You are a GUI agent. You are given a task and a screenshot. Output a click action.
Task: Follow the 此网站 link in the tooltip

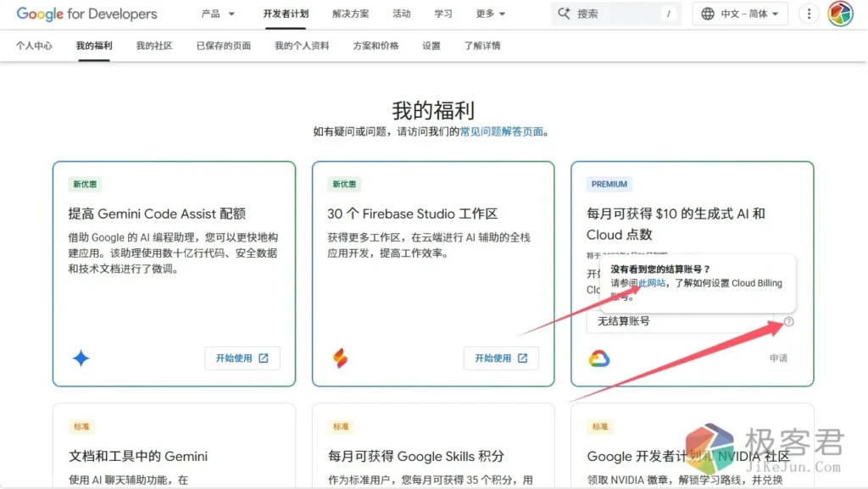point(652,283)
